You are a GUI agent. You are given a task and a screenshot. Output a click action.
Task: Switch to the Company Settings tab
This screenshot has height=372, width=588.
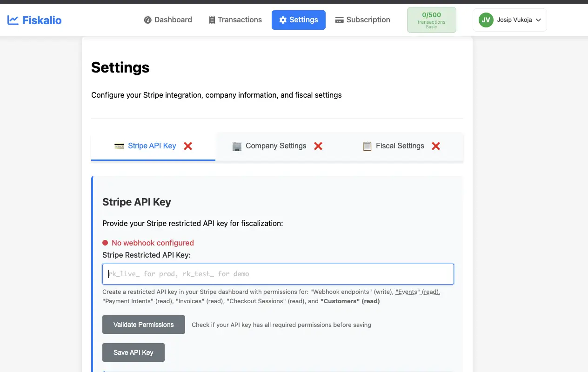tap(277, 146)
